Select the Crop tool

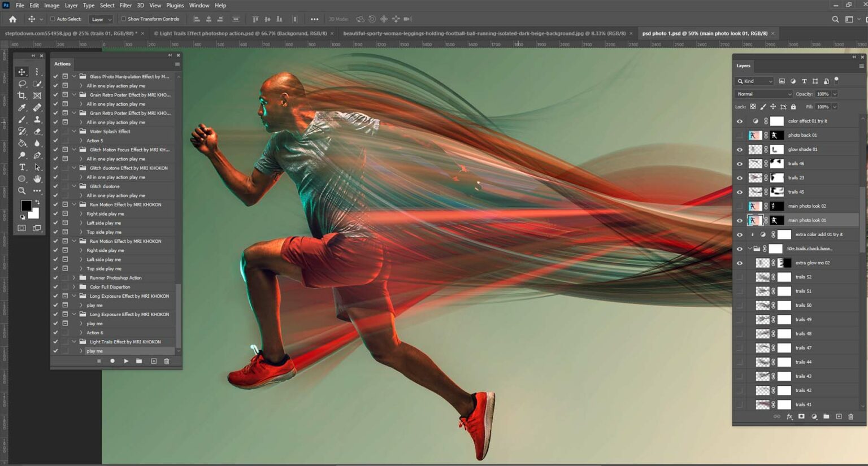pyautogui.click(x=23, y=95)
